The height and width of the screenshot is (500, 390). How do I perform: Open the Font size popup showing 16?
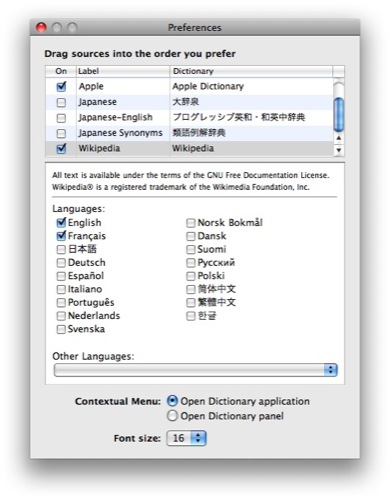tap(186, 438)
